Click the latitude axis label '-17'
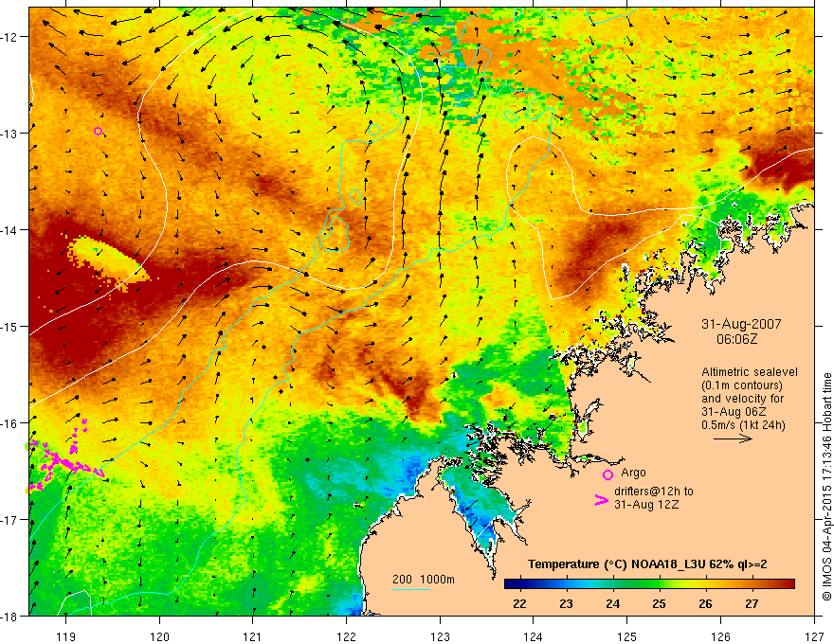Image resolution: width=834 pixels, height=644 pixels. click(9, 519)
